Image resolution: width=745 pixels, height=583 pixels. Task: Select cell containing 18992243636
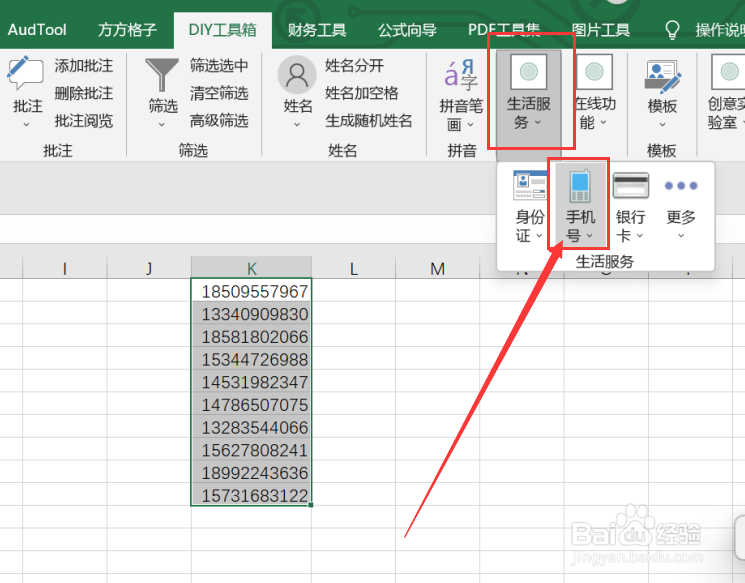[251, 472]
